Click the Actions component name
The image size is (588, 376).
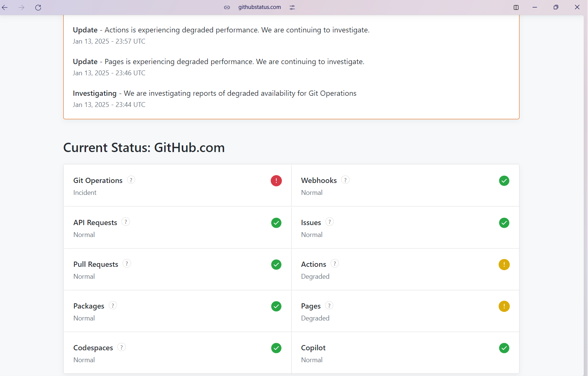click(x=314, y=264)
